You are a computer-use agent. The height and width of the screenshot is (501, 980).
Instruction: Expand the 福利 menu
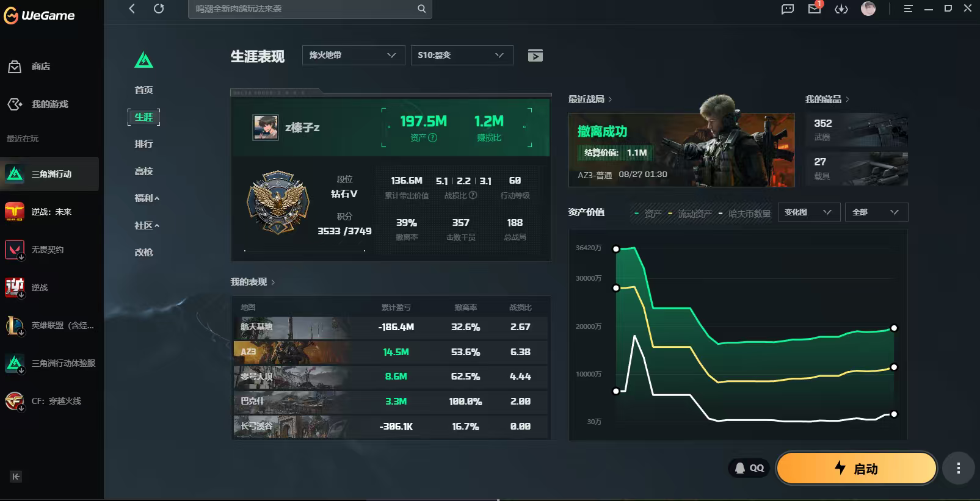(x=147, y=198)
